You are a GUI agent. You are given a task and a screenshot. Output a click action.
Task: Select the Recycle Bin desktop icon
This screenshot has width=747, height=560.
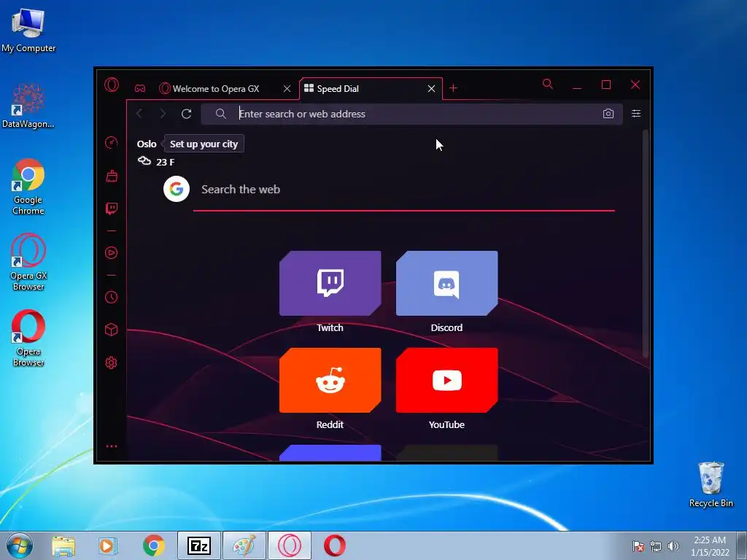tap(711, 484)
